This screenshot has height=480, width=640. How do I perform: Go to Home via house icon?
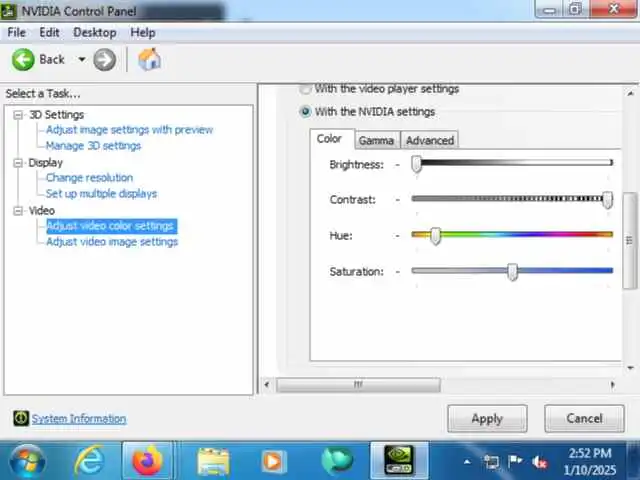click(x=149, y=60)
